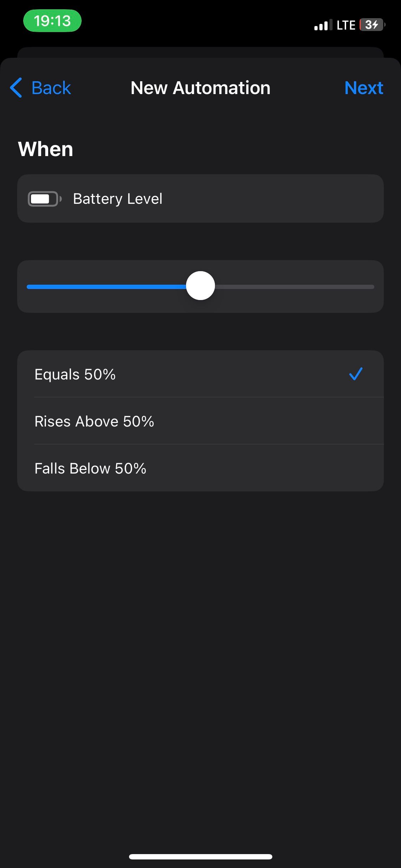Tap the background sheet edge behind the modal

pos(200,52)
